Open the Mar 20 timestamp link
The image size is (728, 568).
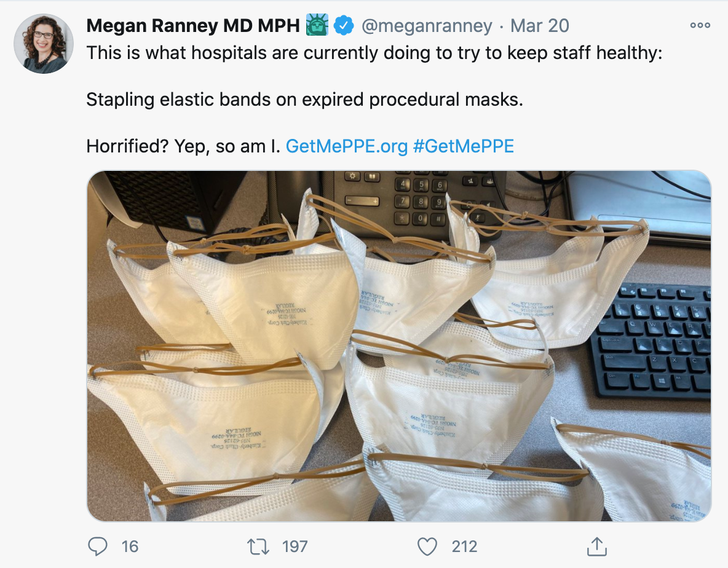click(x=539, y=26)
